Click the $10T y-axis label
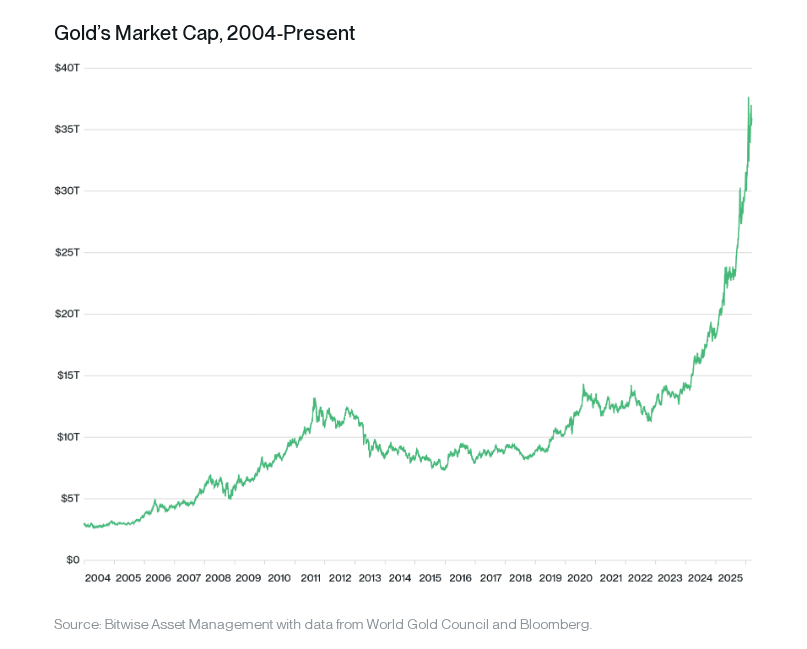Image resolution: width=807 pixels, height=649 pixels. click(x=66, y=437)
